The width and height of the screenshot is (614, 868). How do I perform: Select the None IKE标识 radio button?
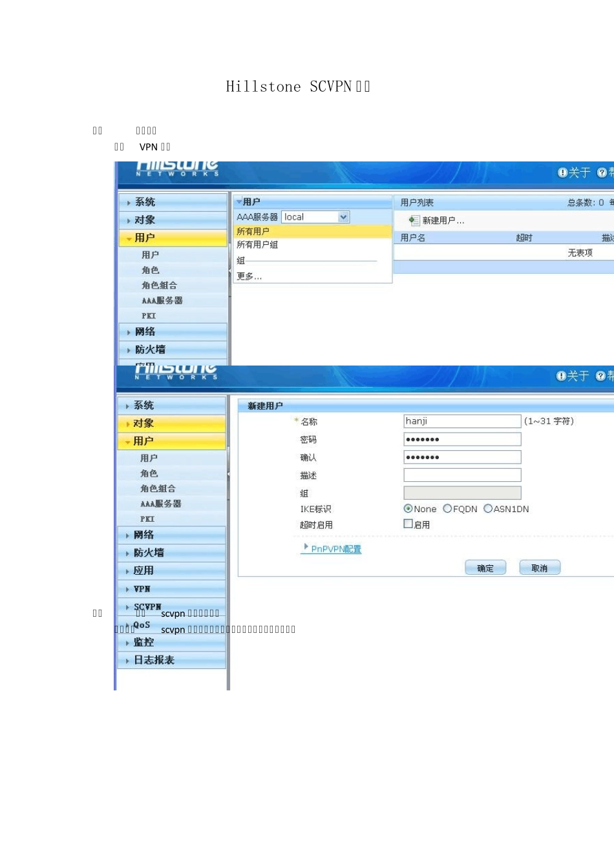pos(408,509)
